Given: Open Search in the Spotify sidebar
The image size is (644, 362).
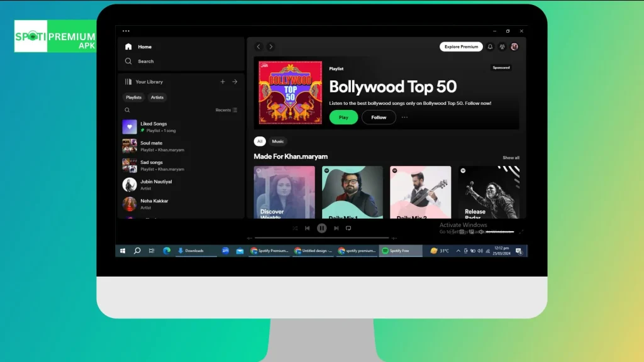Looking at the screenshot, I should [139, 61].
